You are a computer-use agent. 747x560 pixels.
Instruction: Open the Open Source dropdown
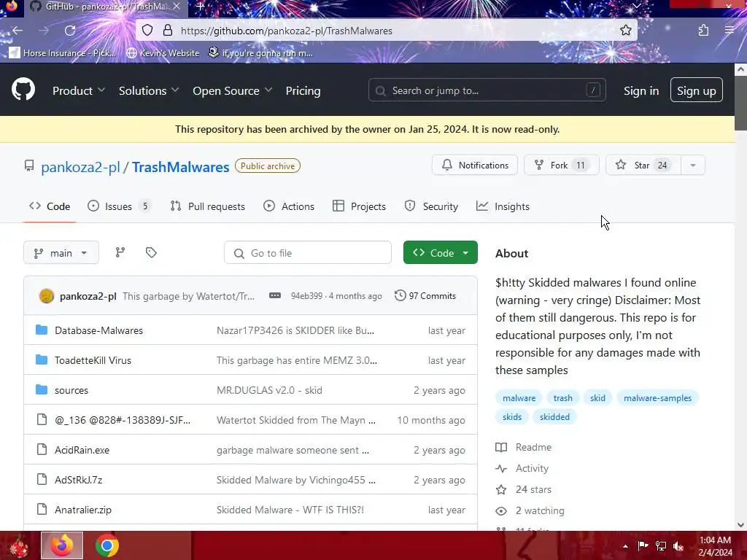[x=233, y=90]
